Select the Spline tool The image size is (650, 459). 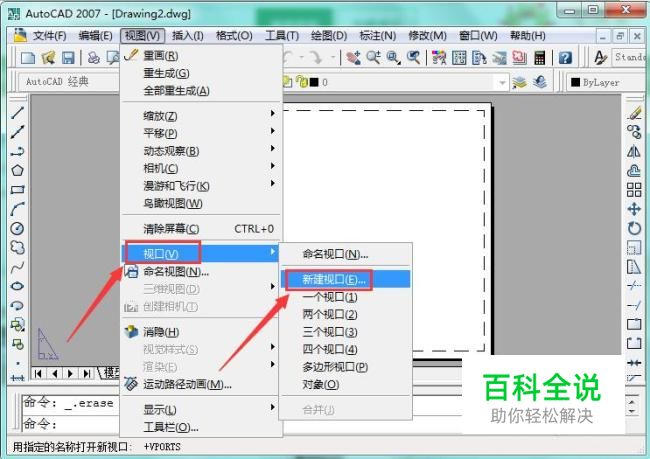(17, 267)
